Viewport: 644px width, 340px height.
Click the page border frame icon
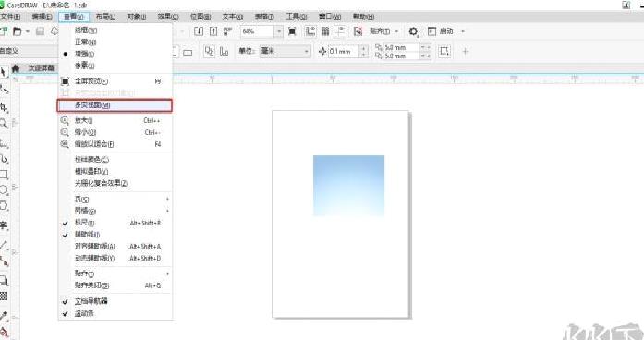444,52
